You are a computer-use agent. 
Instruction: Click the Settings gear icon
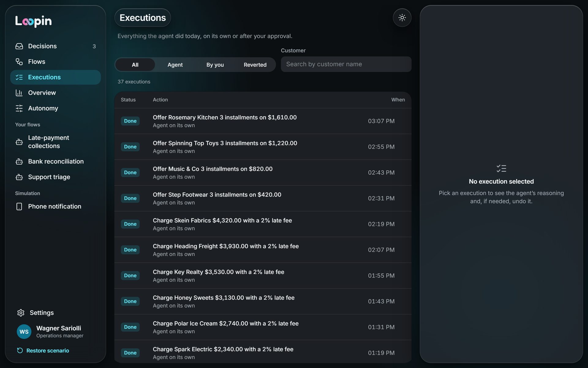click(x=21, y=312)
